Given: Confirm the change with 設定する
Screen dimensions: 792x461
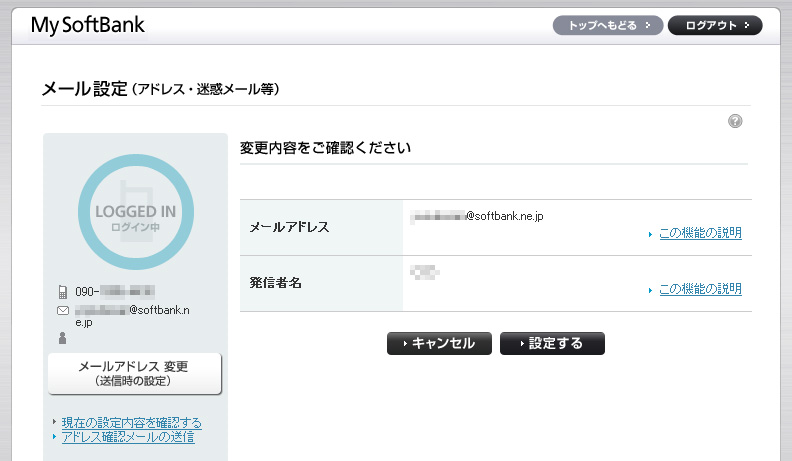Looking at the screenshot, I should (x=552, y=343).
